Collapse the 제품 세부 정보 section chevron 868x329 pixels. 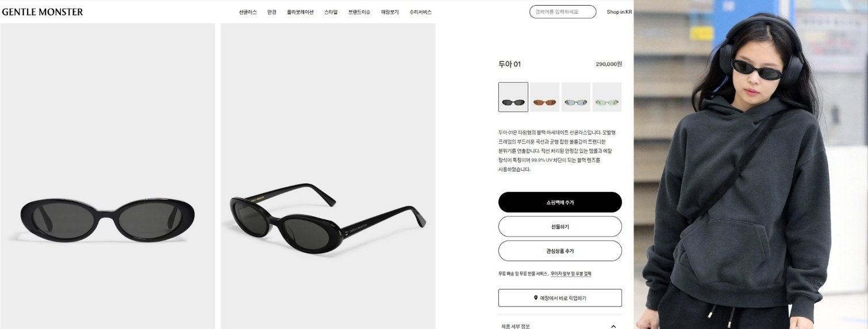point(613,326)
